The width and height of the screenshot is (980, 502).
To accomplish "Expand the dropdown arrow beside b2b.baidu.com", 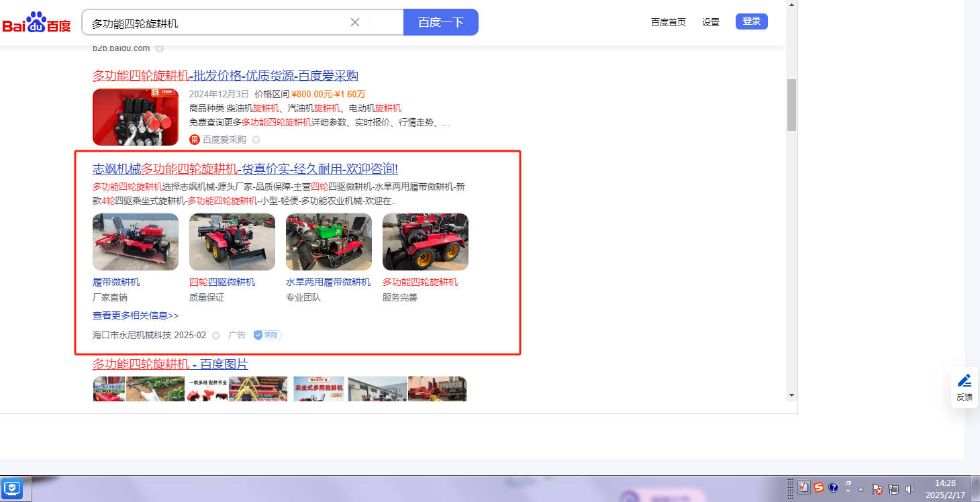I will 160,48.
